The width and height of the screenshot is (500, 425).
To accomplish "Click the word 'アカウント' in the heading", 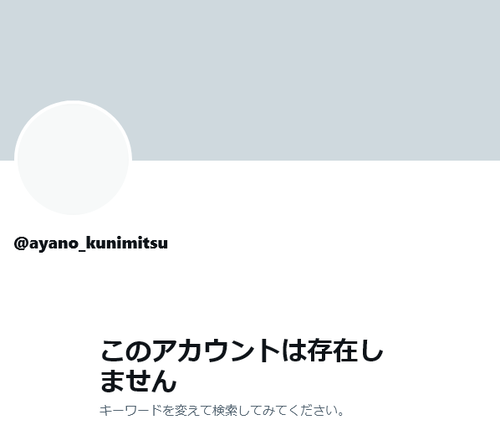I will click(x=216, y=351).
